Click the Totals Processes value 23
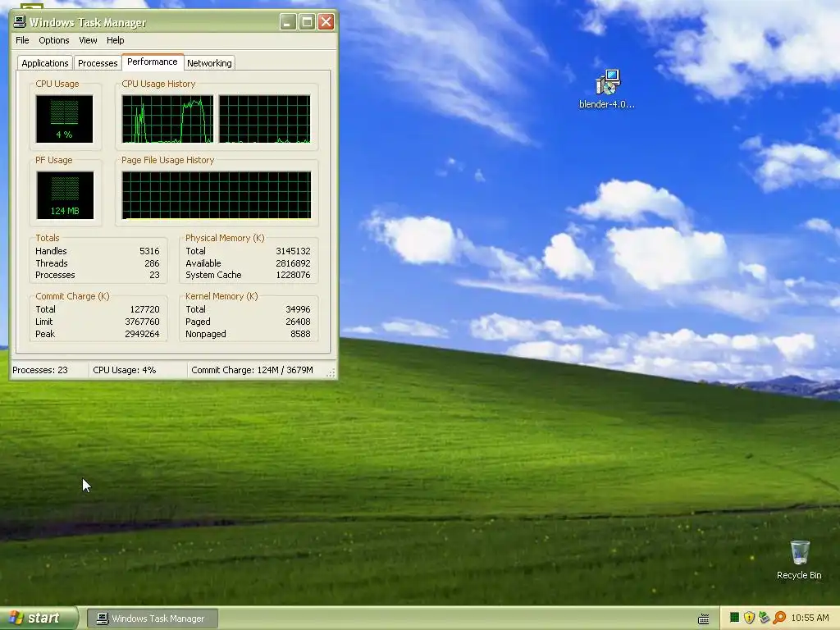The height and width of the screenshot is (630, 840). [154, 276]
